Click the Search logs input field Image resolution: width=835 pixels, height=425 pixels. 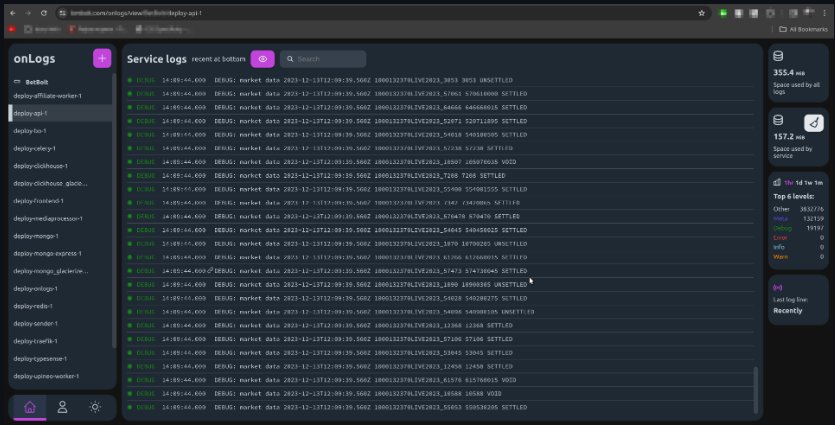[x=323, y=59]
